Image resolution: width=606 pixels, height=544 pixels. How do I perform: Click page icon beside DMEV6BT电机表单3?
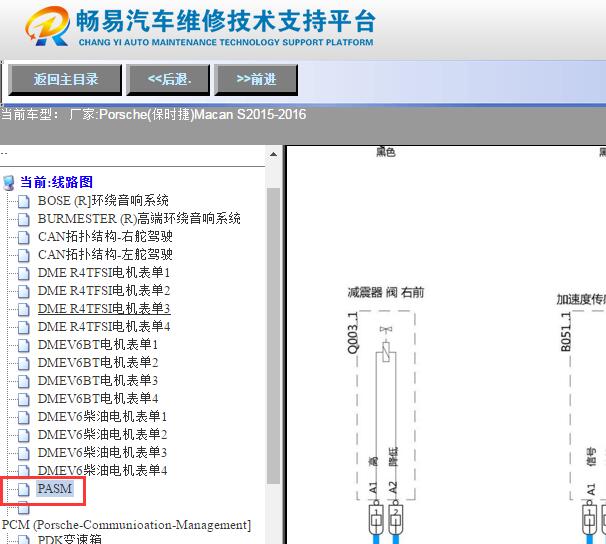(x=24, y=382)
